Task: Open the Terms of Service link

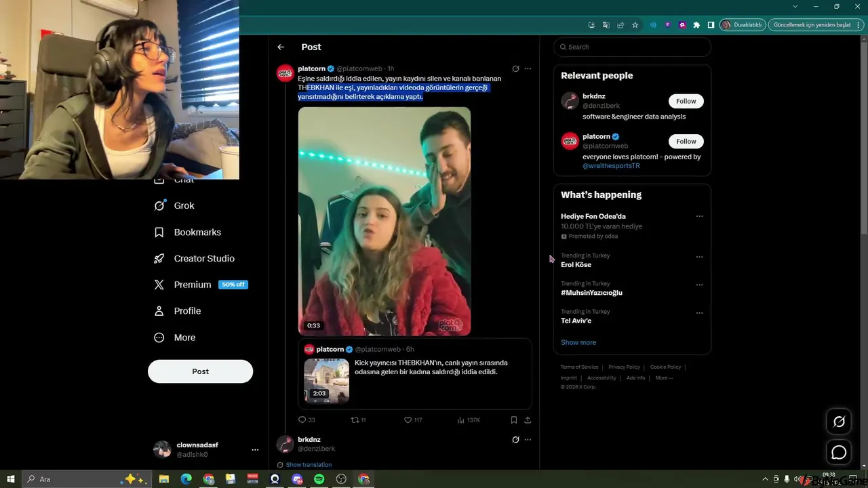Action: point(579,367)
